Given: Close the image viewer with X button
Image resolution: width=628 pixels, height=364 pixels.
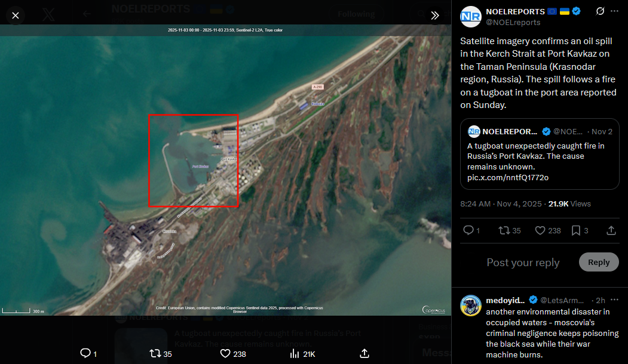Looking at the screenshot, I should click(x=15, y=16).
